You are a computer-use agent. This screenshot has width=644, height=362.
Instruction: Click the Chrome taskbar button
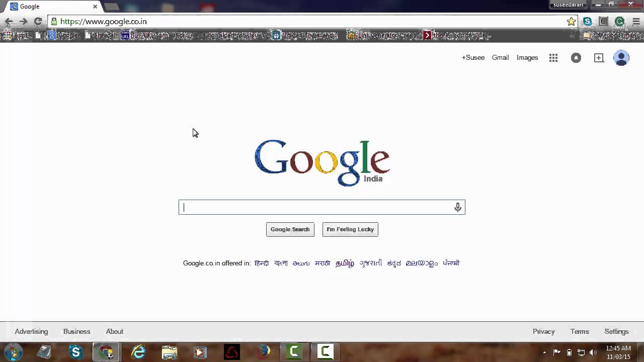[x=106, y=352]
